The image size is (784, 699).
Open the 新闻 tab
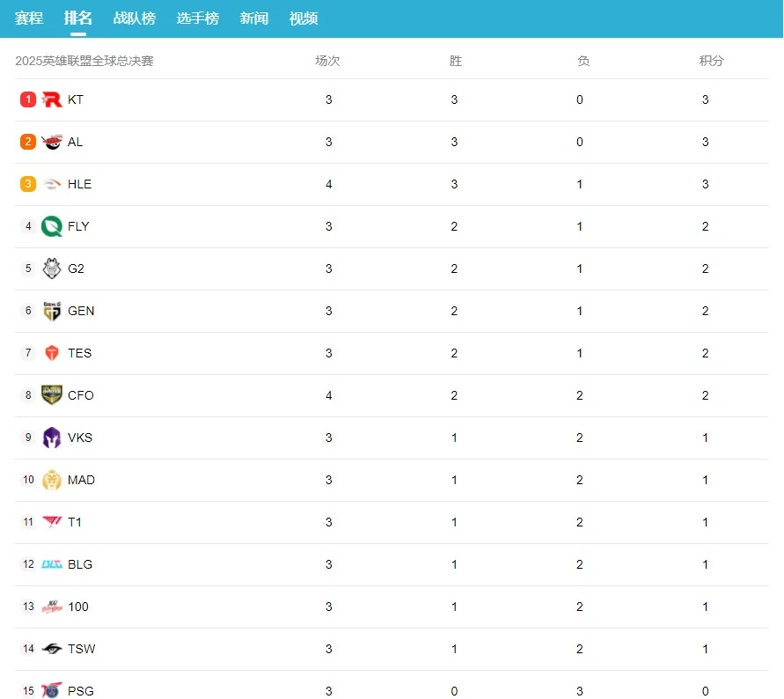(254, 18)
